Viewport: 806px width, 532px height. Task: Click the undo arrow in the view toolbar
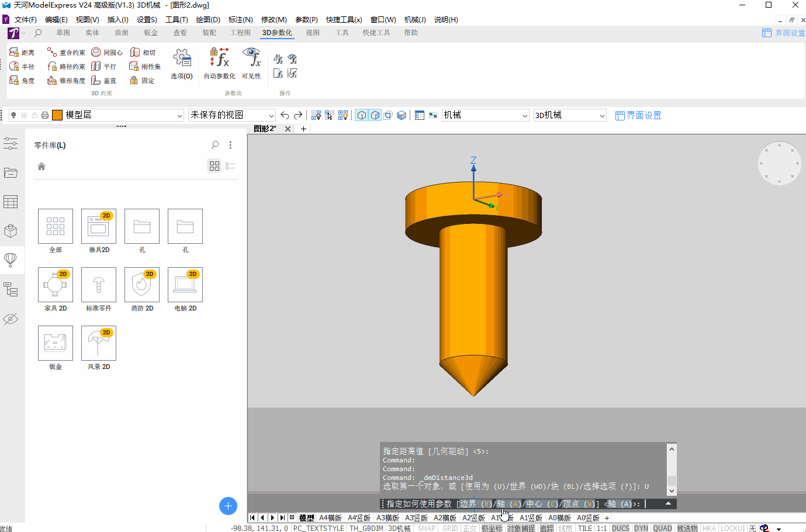click(285, 115)
